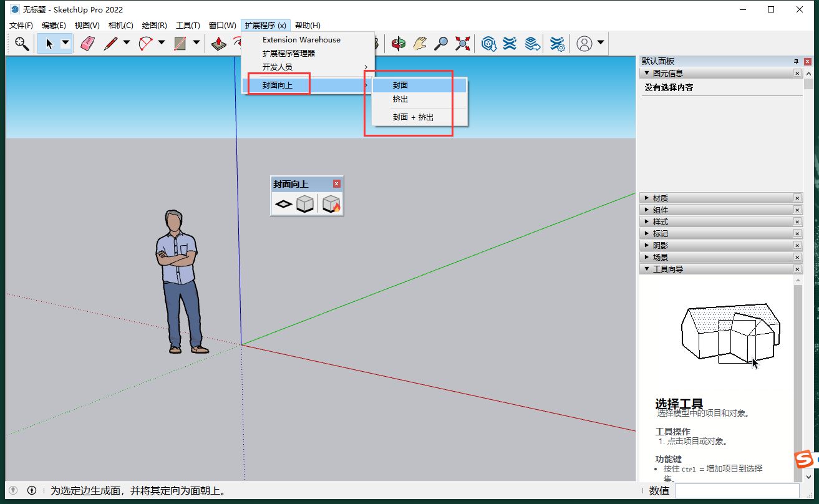Click the Zoom Extents icon

click(462, 43)
